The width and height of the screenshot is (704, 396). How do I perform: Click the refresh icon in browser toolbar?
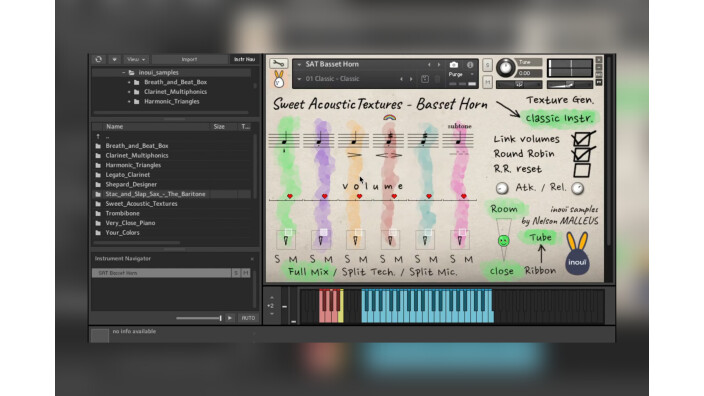click(x=99, y=59)
